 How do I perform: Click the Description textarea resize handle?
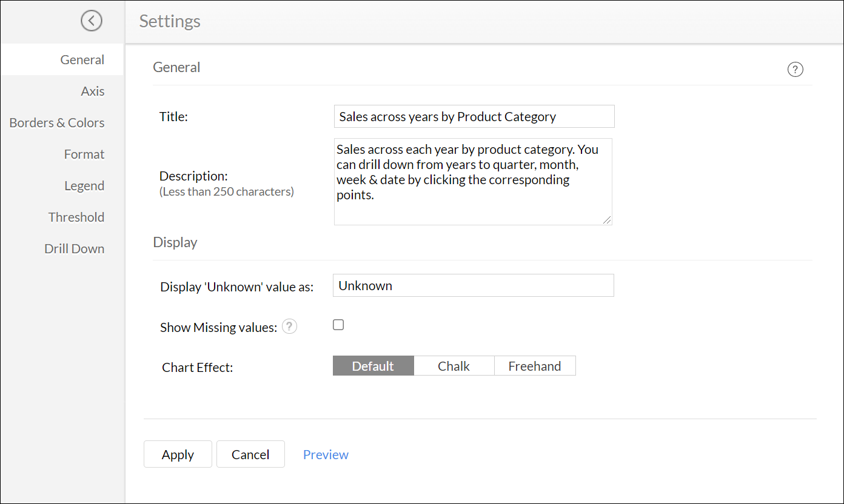[607, 220]
